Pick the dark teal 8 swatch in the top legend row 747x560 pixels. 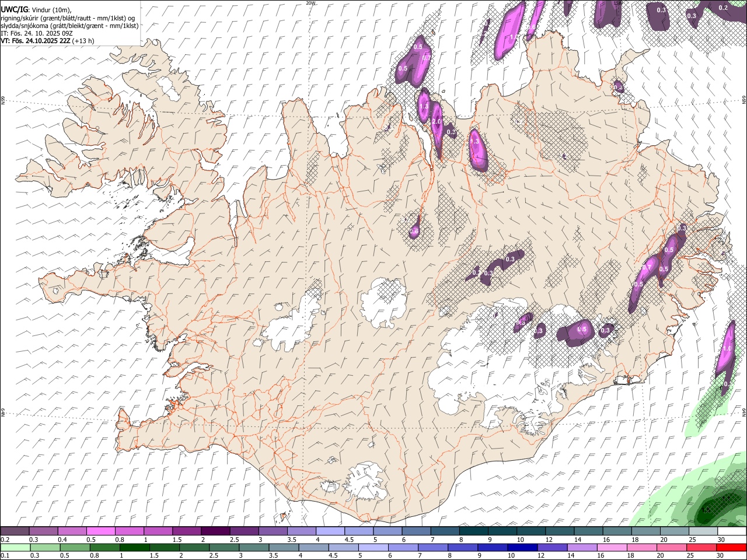click(x=474, y=531)
